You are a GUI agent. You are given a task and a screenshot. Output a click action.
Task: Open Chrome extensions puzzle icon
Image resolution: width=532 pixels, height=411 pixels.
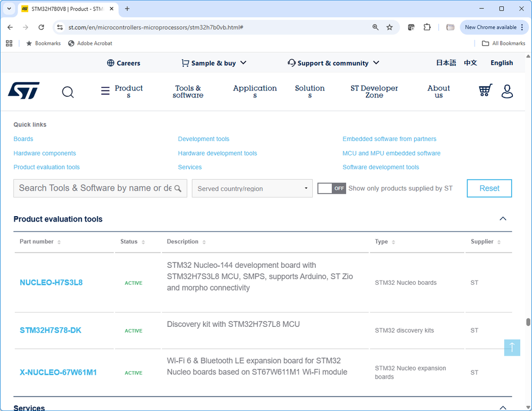[427, 27]
